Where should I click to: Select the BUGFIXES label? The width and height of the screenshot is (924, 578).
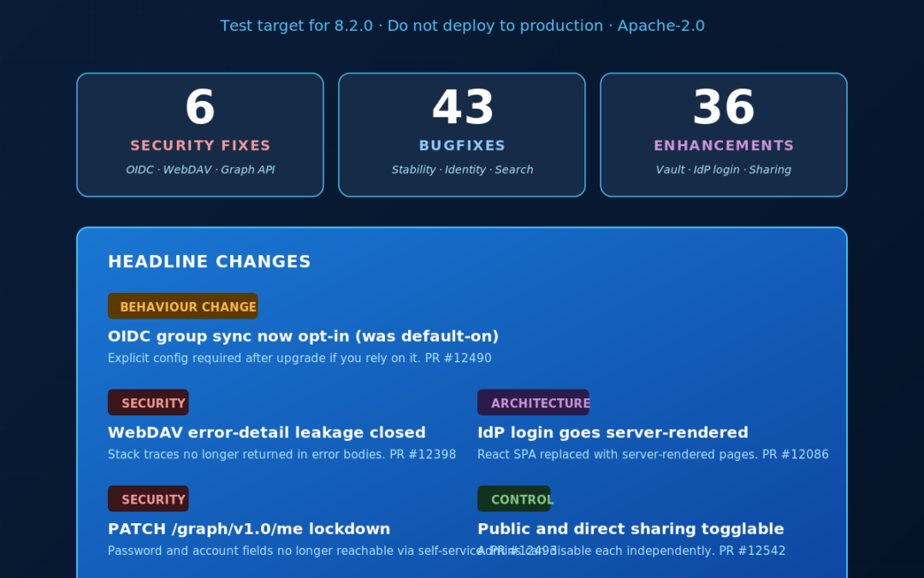(463, 146)
